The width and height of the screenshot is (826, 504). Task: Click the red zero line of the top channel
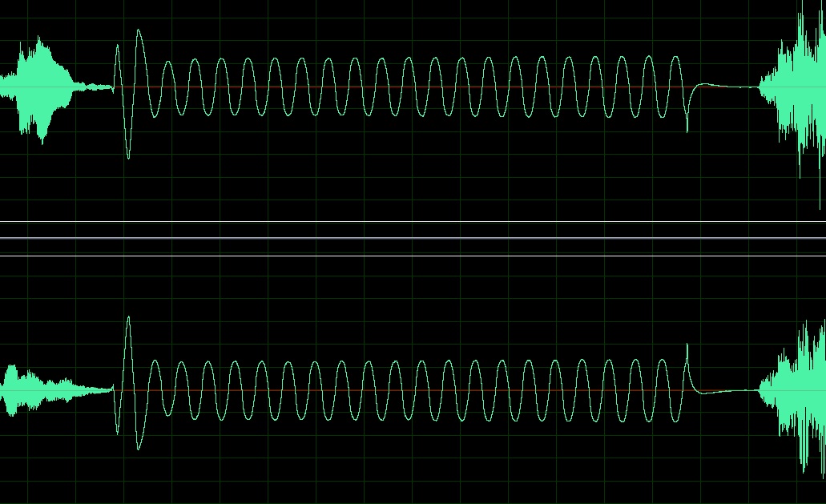coord(401,87)
